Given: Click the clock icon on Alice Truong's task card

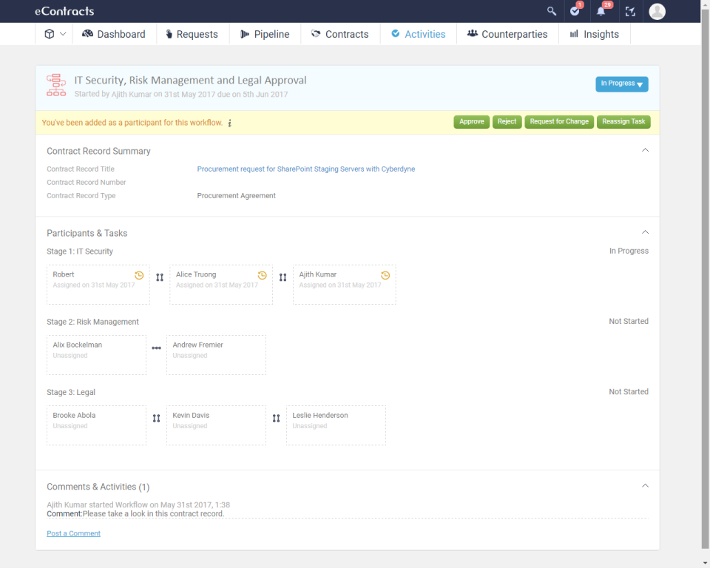Looking at the screenshot, I should pyautogui.click(x=262, y=274).
